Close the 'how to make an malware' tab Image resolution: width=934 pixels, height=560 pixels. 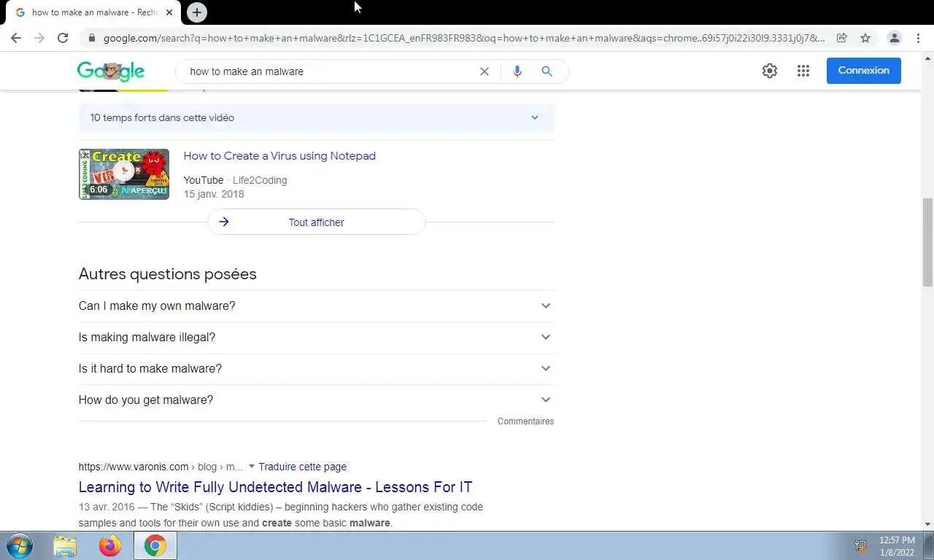pos(169,12)
